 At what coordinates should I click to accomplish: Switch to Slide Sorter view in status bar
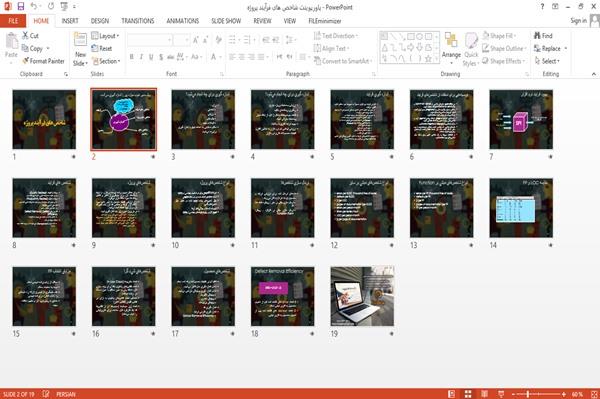click(468, 394)
